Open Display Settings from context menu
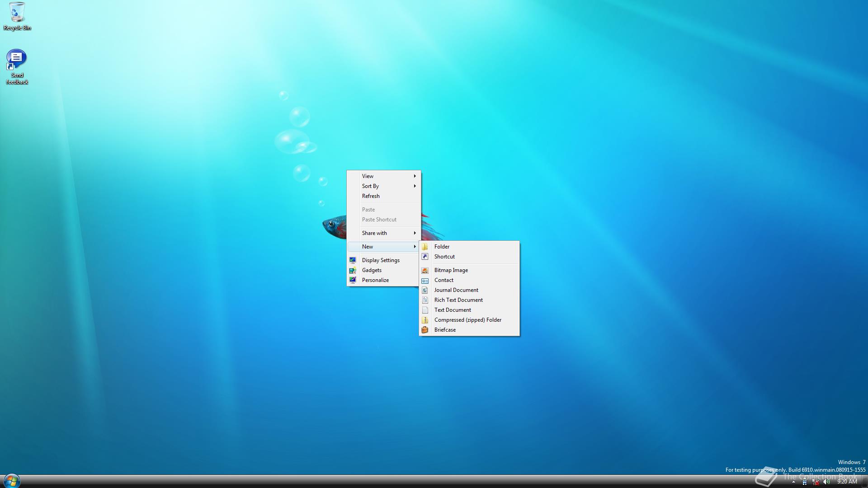868x488 pixels. 384,260
